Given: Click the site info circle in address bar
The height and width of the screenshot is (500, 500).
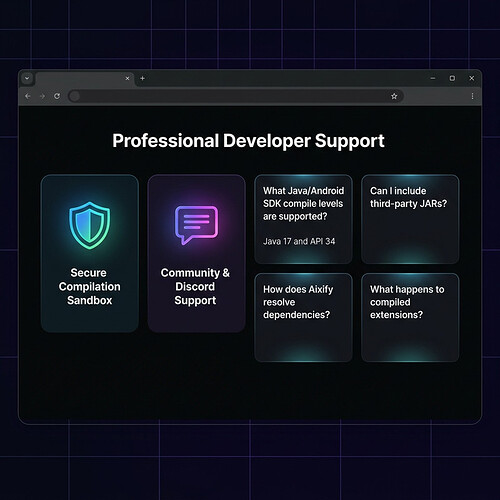Looking at the screenshot, I should (x=75, y=96).
